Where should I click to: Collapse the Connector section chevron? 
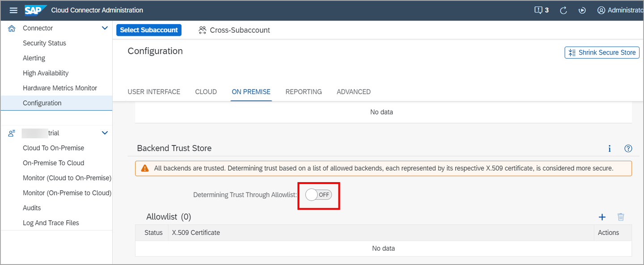[x=105, y=28]
